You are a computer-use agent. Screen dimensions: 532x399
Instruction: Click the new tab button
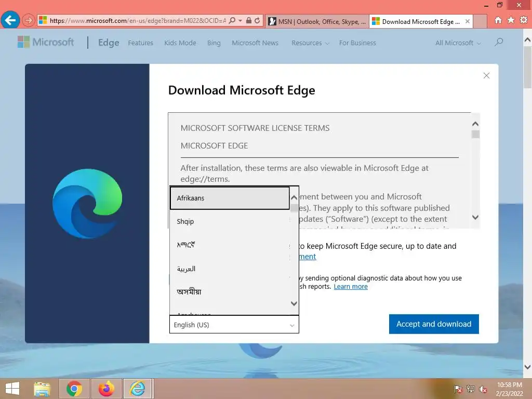pyautogui.click(x=480, y=21)
